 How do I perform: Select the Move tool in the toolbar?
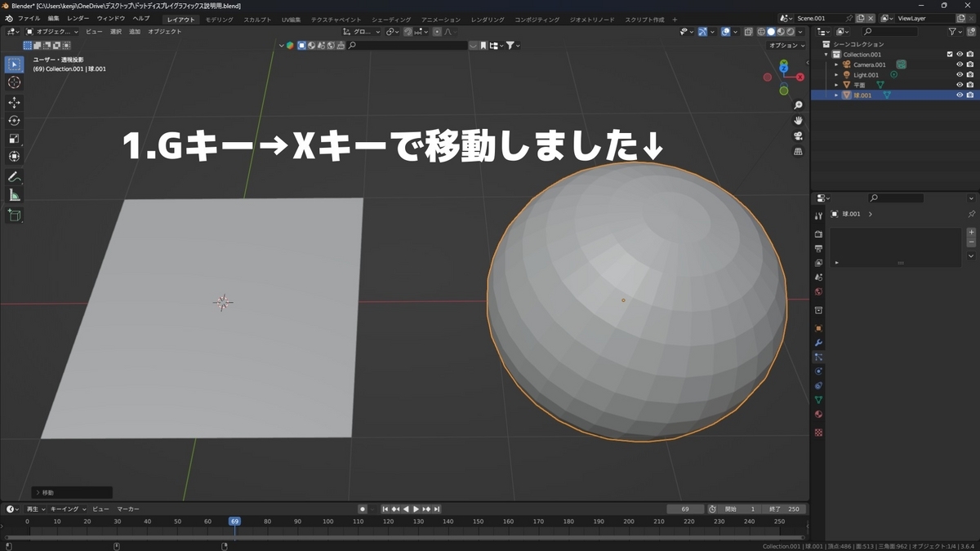click(x=13, y=103)
